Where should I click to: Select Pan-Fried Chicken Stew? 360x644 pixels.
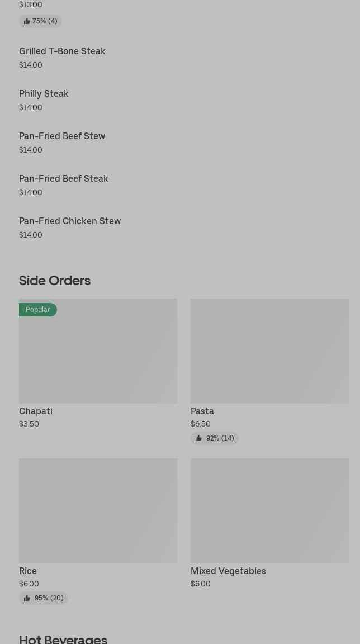click(70, 221)
